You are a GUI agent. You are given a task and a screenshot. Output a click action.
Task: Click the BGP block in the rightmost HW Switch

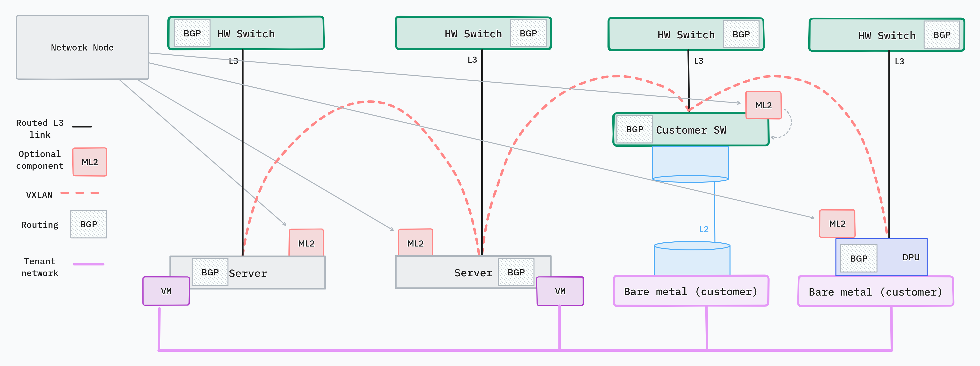coord(942,35)
